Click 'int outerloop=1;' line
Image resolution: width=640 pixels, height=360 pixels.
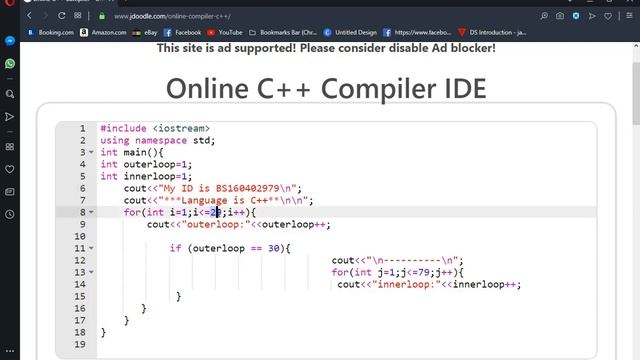pos(146,164)
